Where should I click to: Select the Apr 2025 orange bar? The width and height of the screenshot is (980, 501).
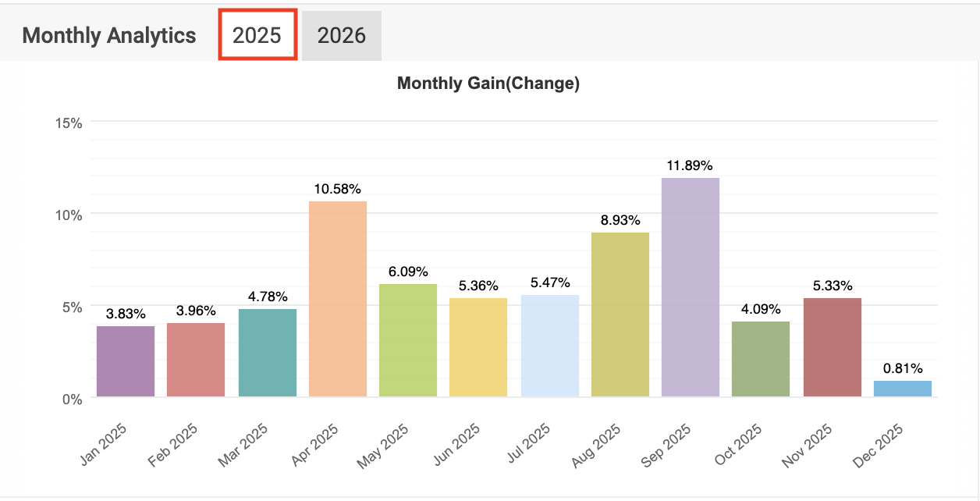pos(338,299)
